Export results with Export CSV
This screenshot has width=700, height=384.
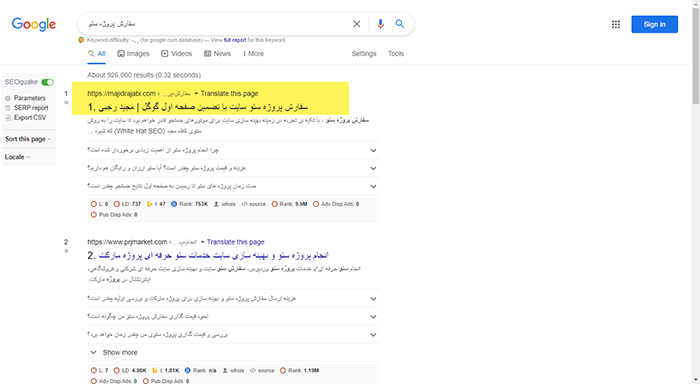click(x=25, y=117)
